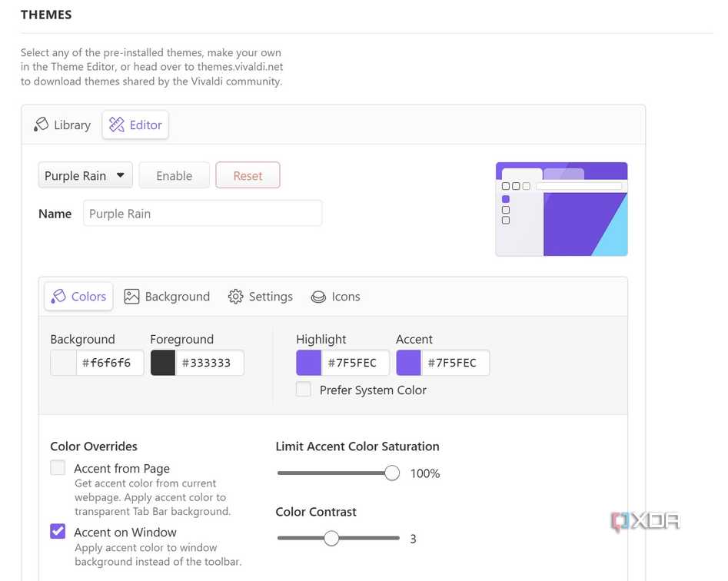Select the Colors tab
Image resolution: width=728 pixels, height=581 pixels.
[78, 297]
